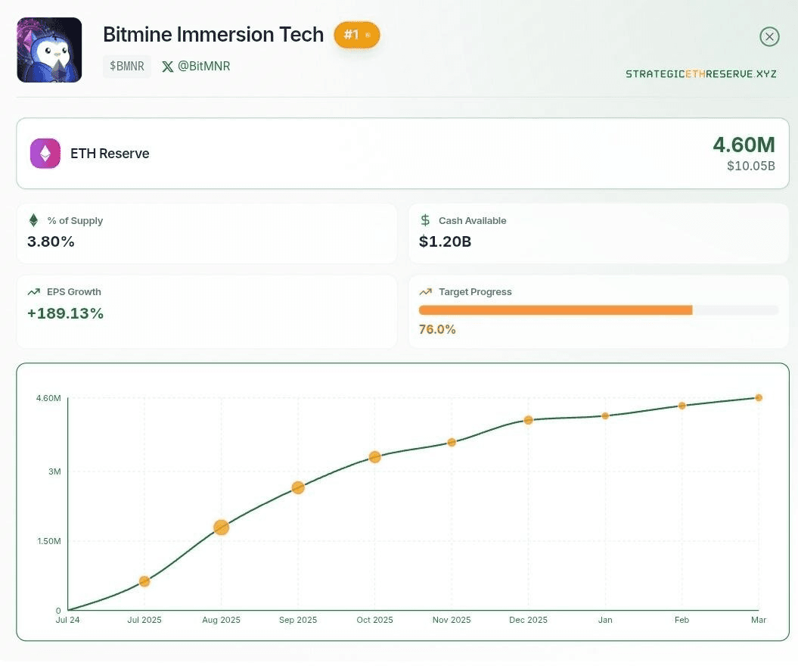This screenshot has width=798, height=672.
Task: Click the X logo icon
Action: point(167,67)
